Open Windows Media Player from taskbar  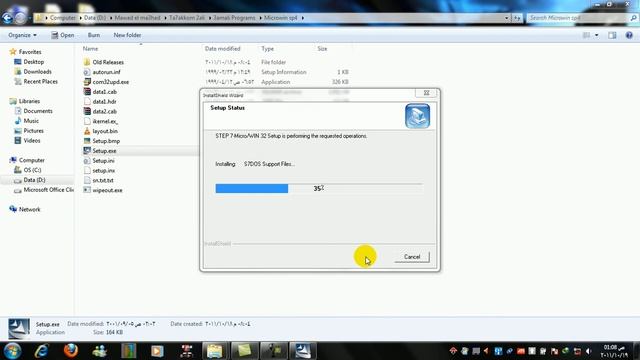(x=157, y=351)
